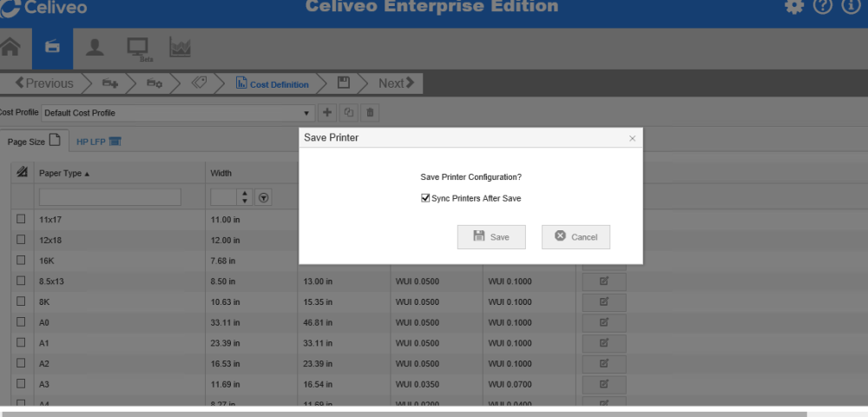Click Cancel in Save Printer dialog

coord(575,237)
